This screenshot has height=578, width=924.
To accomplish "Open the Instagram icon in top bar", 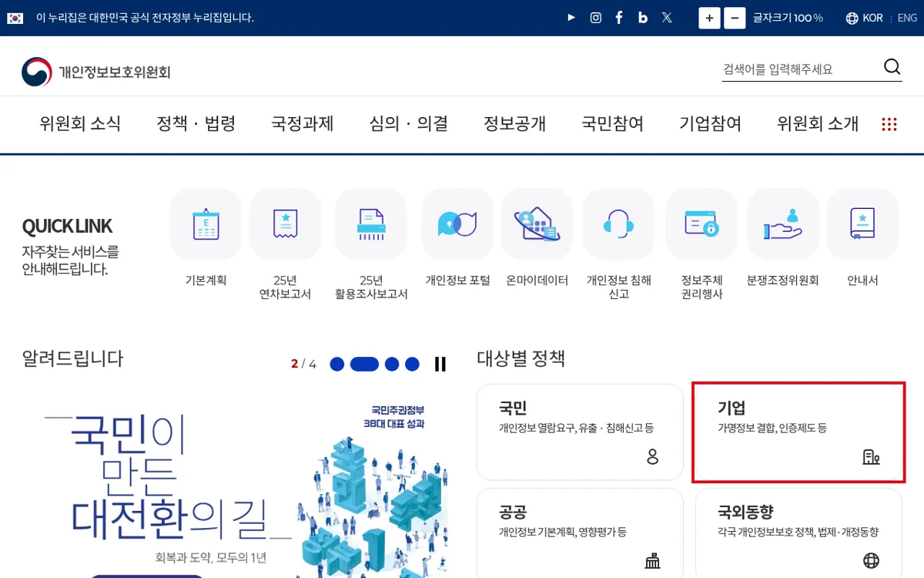I will tap(595, 18).
